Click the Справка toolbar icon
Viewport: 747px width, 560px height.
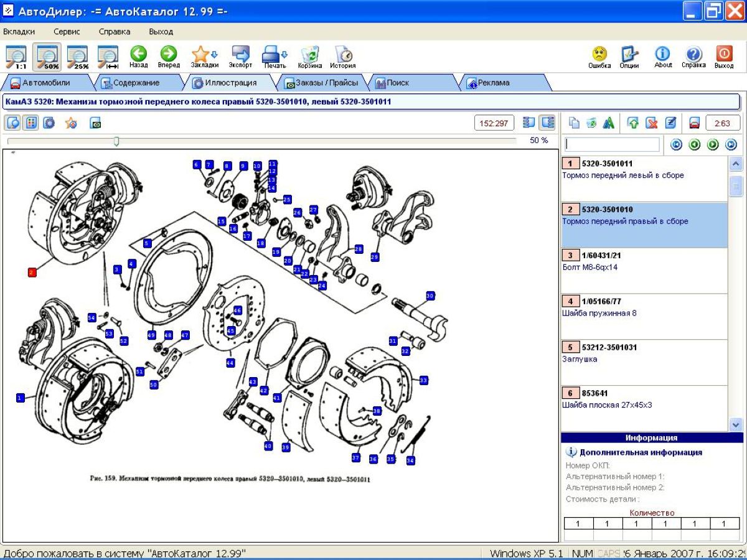point(693,57)
